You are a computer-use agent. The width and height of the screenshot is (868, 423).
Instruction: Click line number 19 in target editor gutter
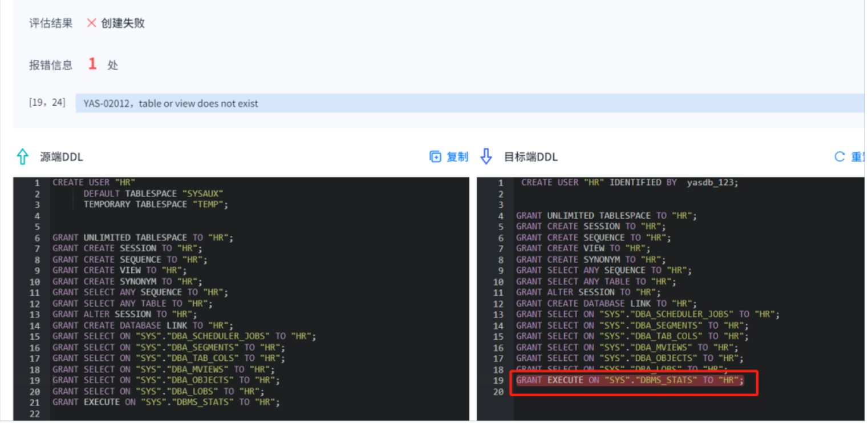click(498, 381)
